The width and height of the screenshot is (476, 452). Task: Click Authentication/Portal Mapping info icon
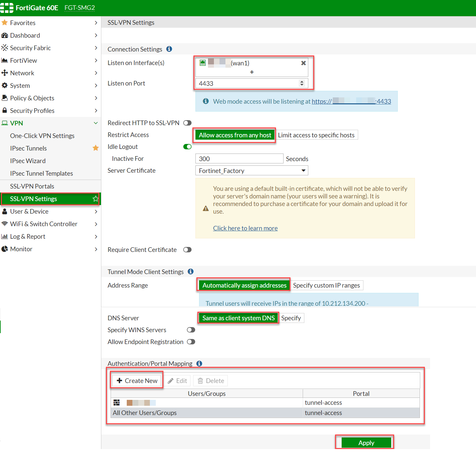[199, 364]
